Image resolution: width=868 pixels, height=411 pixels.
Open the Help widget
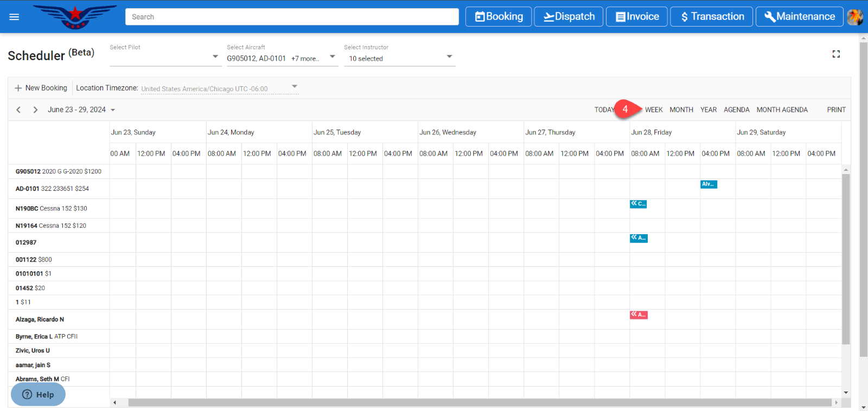(x=38, y=395)
